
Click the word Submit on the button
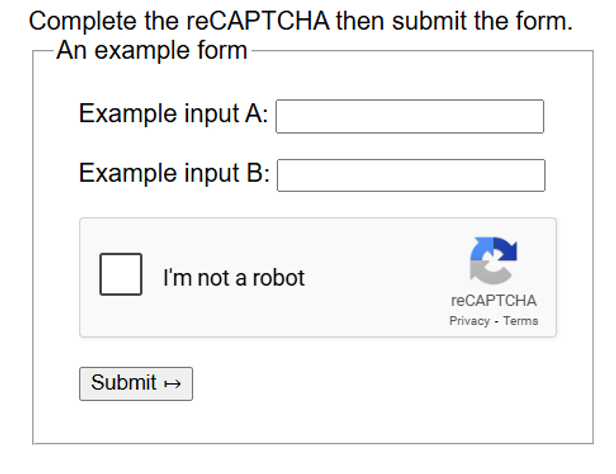[x=123, y=383]
